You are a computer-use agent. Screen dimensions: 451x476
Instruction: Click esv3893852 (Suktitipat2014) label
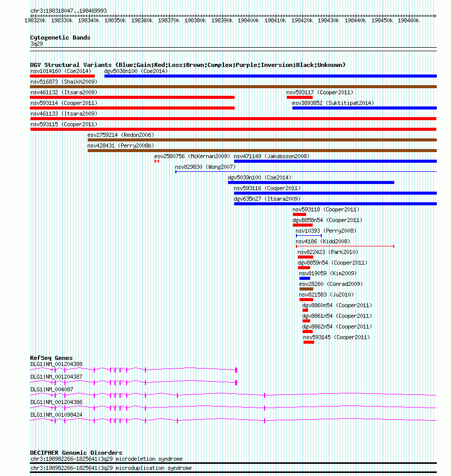(333, 103)
